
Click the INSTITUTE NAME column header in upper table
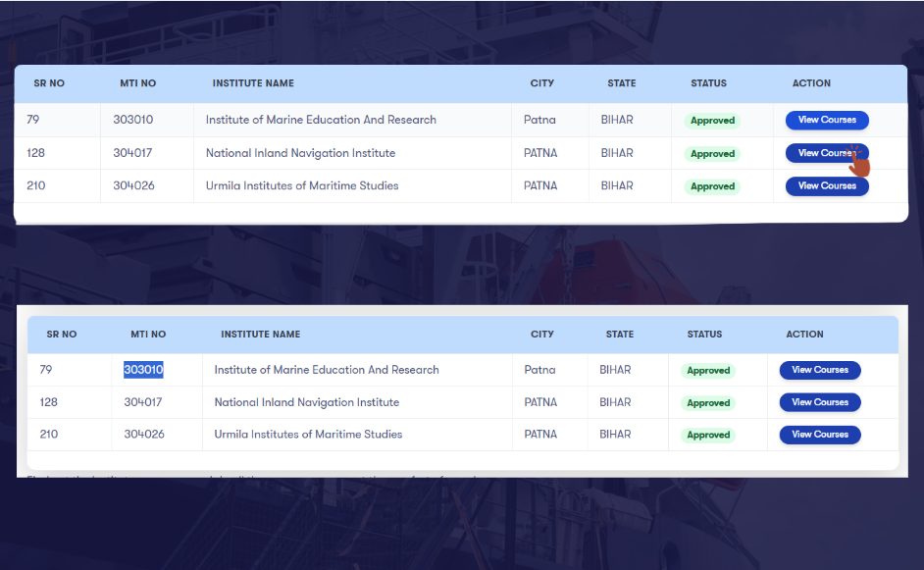pos(253,83)
